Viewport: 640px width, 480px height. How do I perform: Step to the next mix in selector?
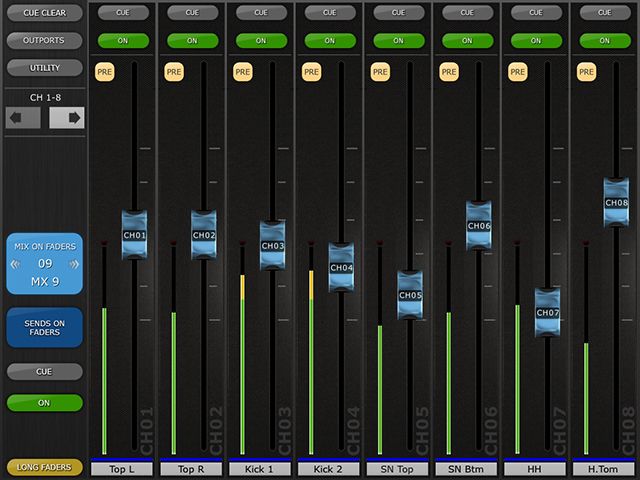(x=73, y=265)
